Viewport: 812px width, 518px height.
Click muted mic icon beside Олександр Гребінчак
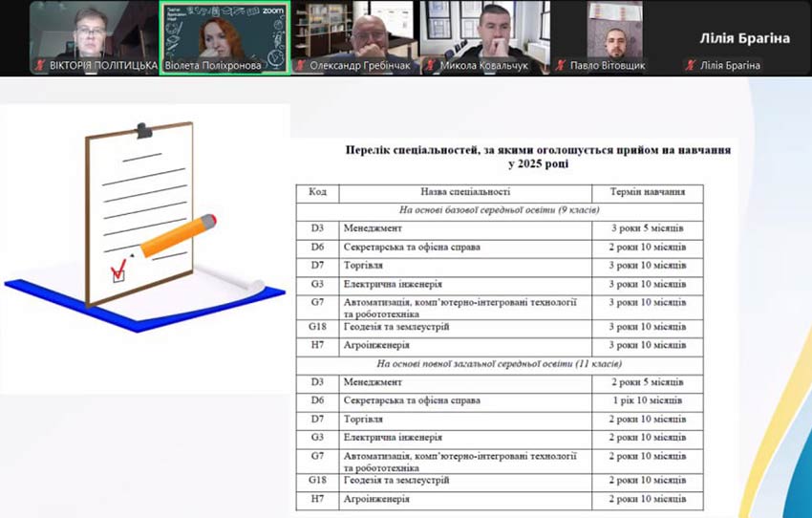pos(302,66)
